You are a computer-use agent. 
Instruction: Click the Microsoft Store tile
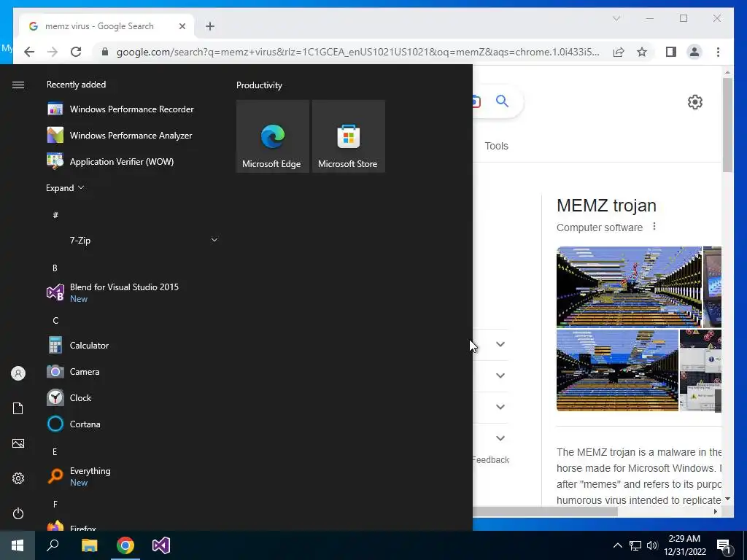click(348, 136)
